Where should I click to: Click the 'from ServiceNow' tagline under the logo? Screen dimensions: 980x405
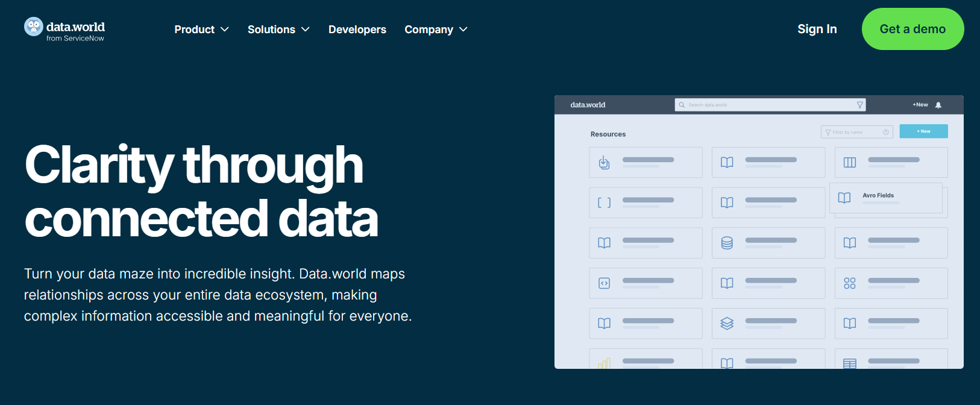75,38
